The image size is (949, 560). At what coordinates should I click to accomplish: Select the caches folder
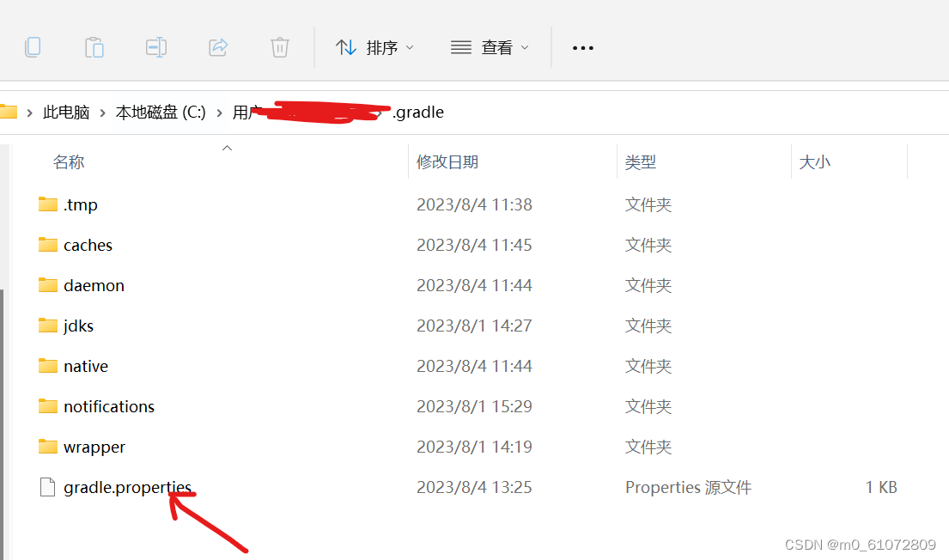pyautogui.click(x=88, y=245)
